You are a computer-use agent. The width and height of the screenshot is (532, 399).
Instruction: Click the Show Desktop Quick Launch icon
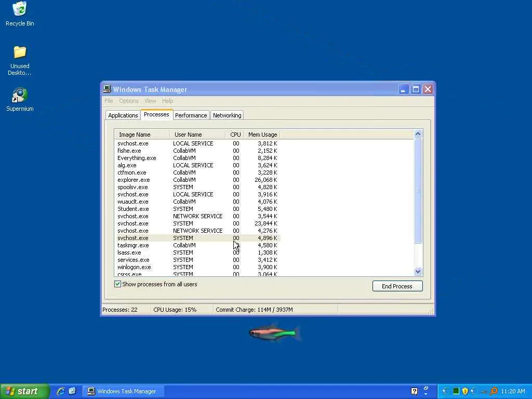[73, 391]
